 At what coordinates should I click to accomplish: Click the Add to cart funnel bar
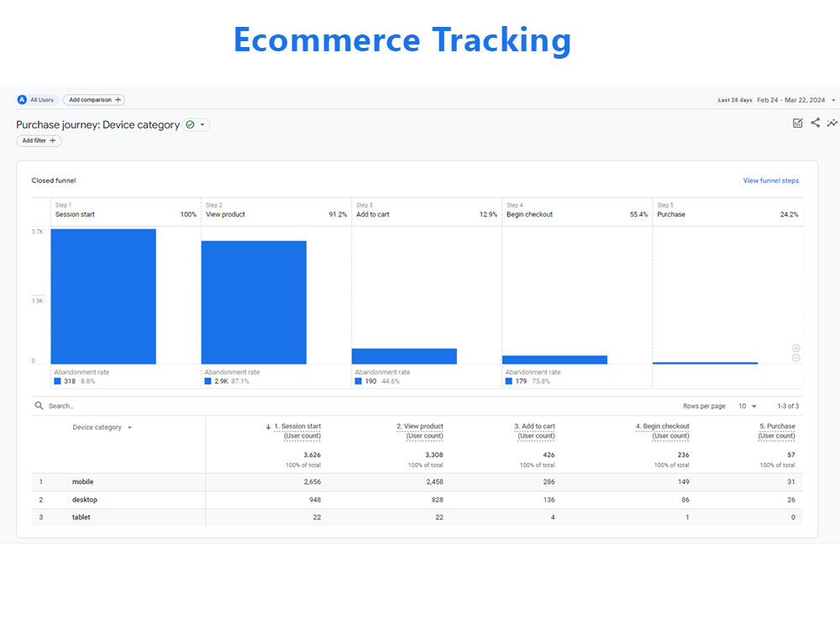(x=405, y=356)
